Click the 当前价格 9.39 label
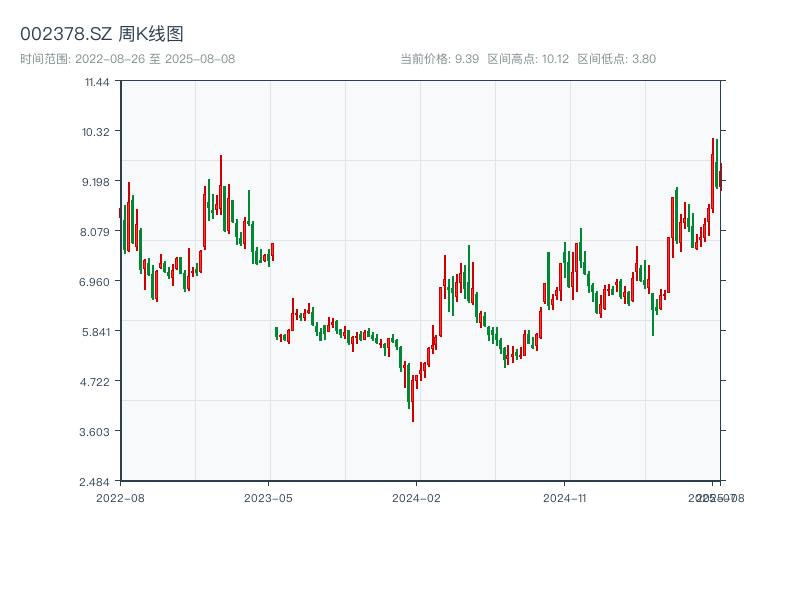Image resolution: width=800 pixels, height=600 pixels. 440,59
